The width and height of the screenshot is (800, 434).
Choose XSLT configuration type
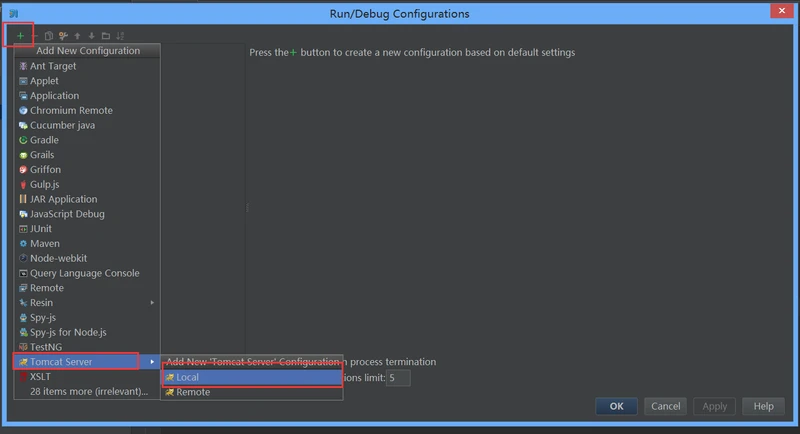pyautogui.click(x=87, y=376)
